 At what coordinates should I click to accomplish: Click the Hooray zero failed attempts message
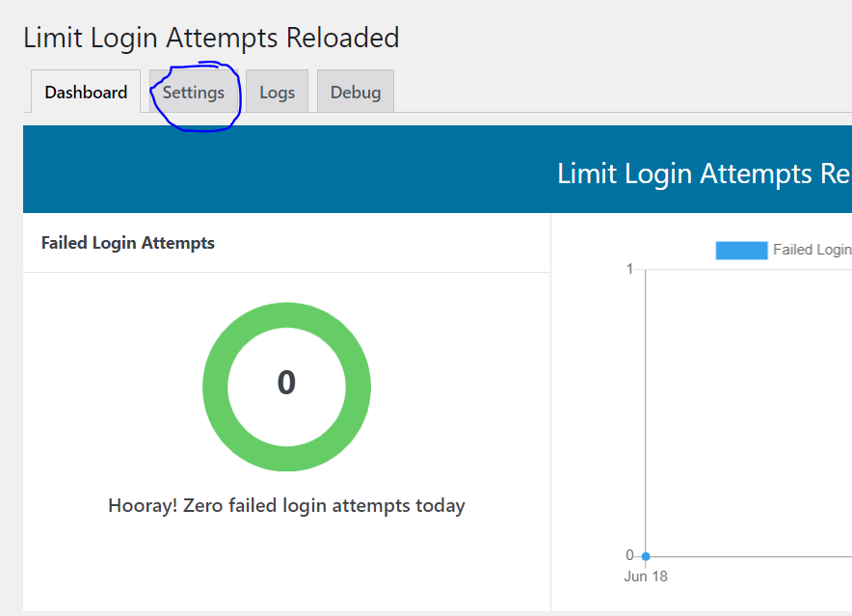[x=286, y=506]
